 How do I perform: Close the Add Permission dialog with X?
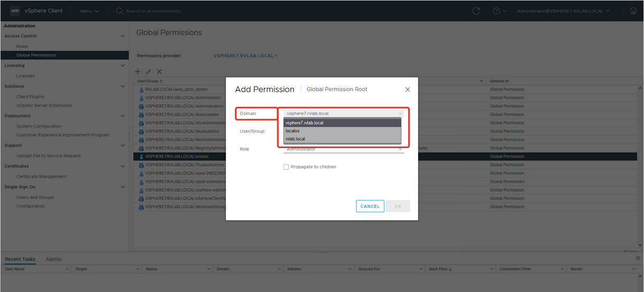tap(408, 89)
